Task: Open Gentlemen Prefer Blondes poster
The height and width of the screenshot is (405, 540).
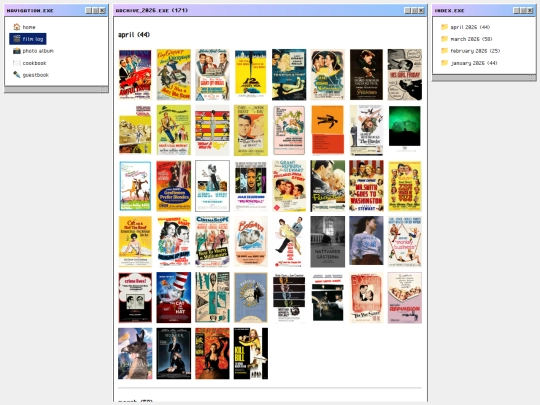Action: 174,186
